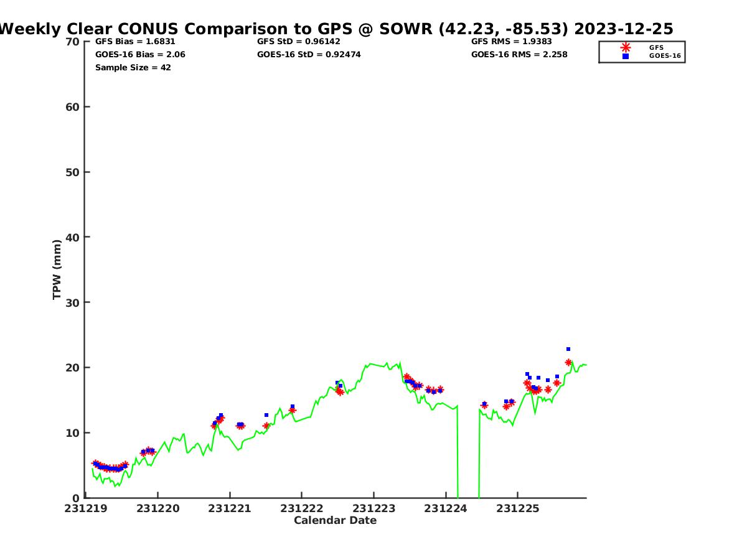This screenshot has height=560, width=747.
Task: Click the highest blue GOES-16 data point
Action: [x=568, y=349]
